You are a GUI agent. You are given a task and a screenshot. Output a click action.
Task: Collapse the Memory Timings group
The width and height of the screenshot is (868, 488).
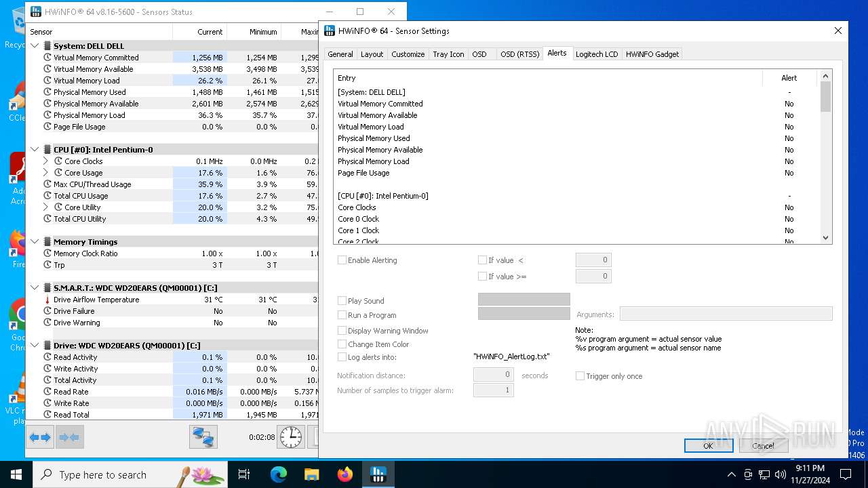click(35, 242)
